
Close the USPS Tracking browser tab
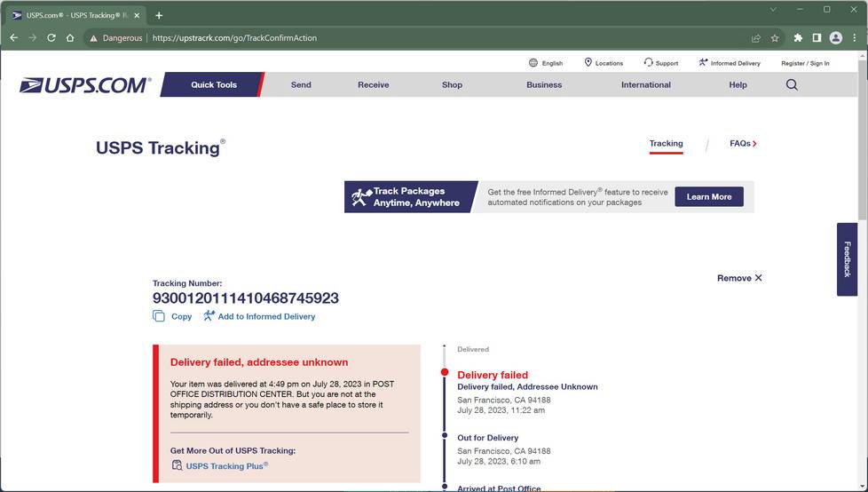(x=137, y=15)
